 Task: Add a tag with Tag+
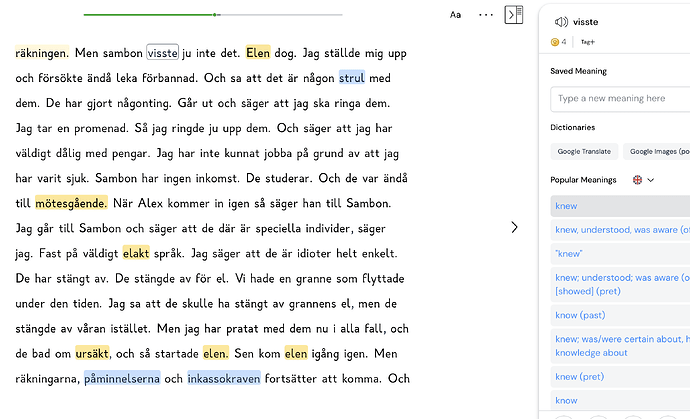click(587, 42)
